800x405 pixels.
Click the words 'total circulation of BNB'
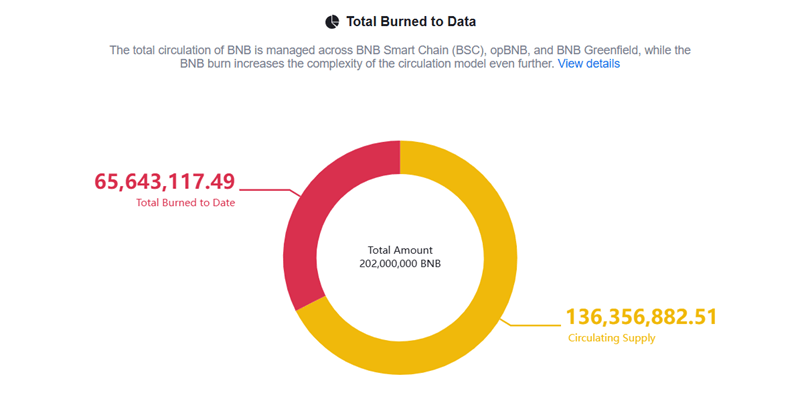(x=202, y=49)
